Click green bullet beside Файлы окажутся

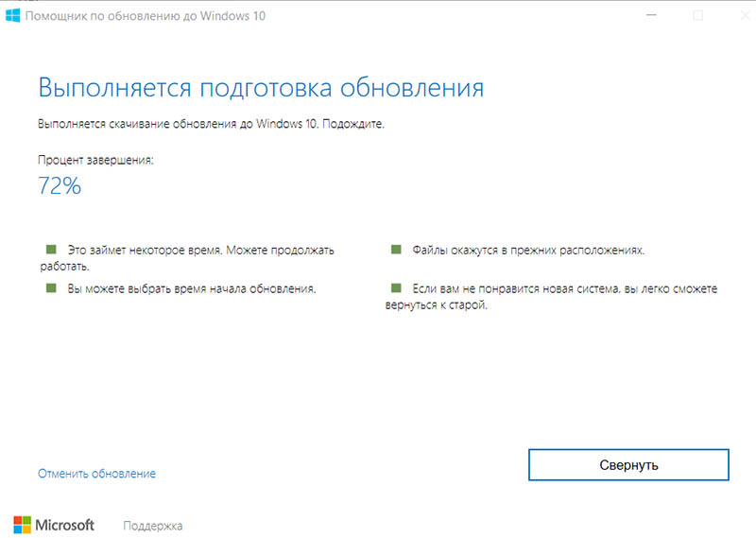coord(396,249)
